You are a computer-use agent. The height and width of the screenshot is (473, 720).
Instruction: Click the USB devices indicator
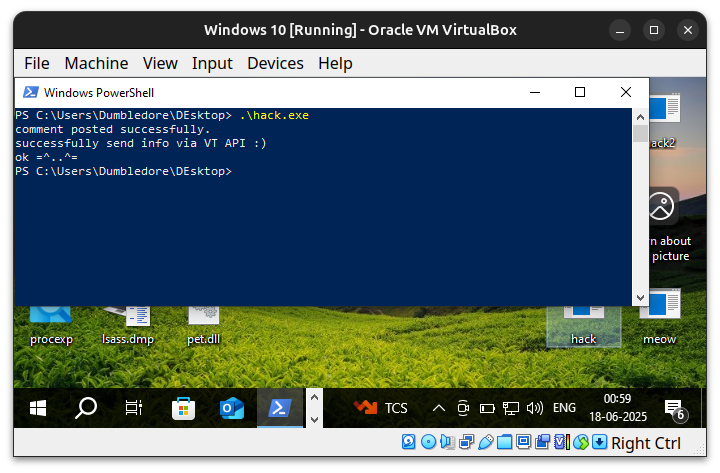point(485,442)
